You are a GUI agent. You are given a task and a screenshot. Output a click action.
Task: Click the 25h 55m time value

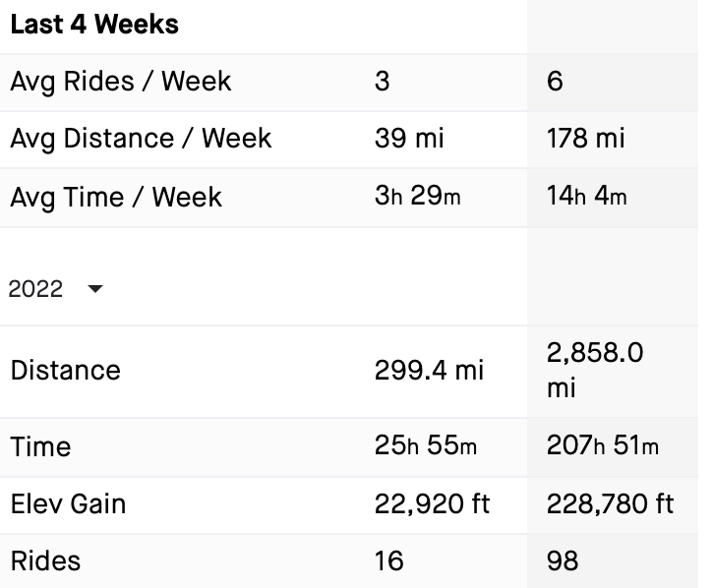tap(426, 446)
